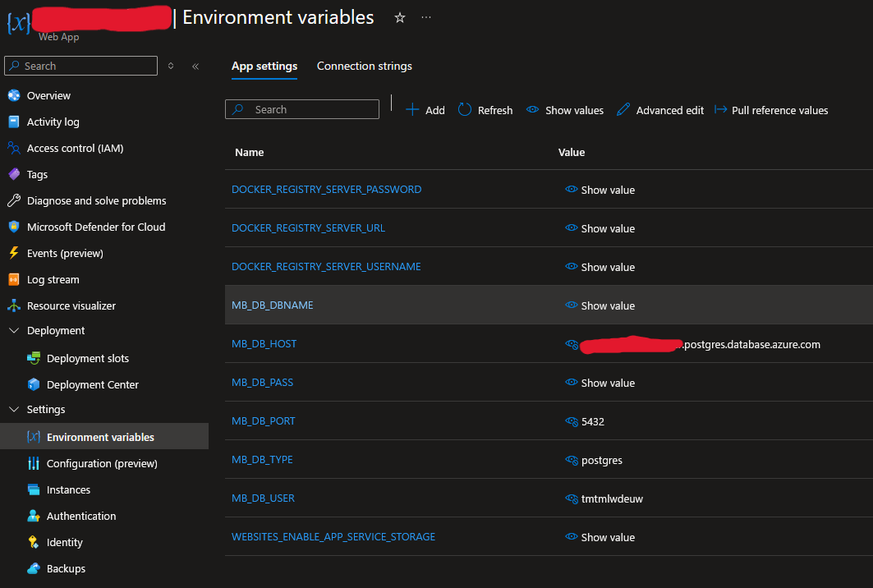Open the MB_DB_HOST setting name link
The image size is (873, 588).
tap(264, 344)
